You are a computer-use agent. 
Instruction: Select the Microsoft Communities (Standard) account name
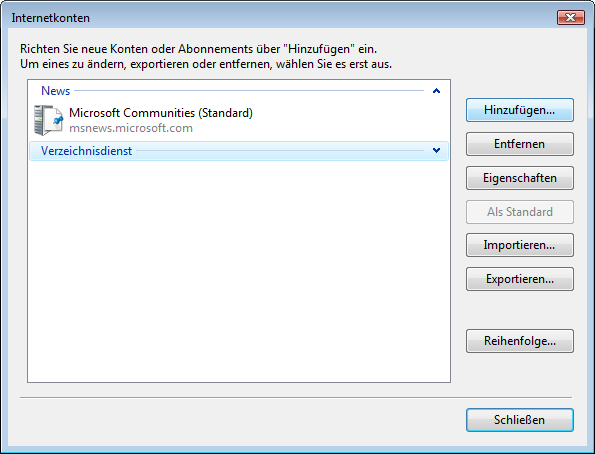click(x=161, y=113)
